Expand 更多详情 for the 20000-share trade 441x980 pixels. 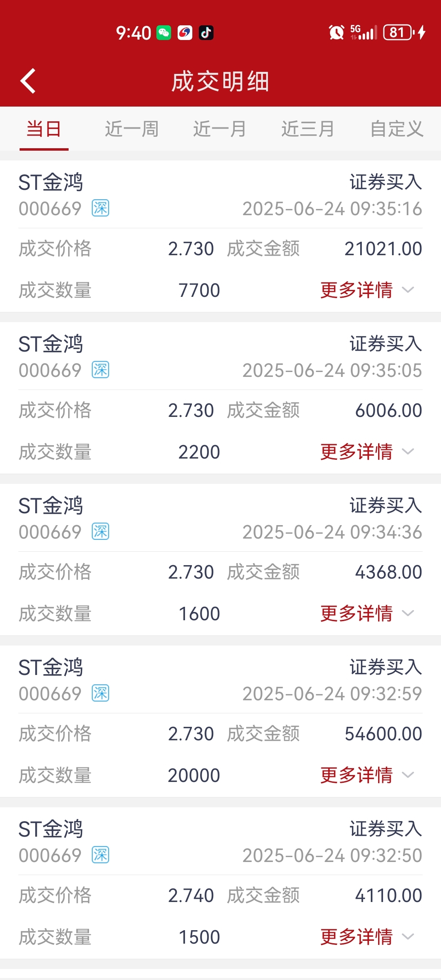tap(367, 775)
